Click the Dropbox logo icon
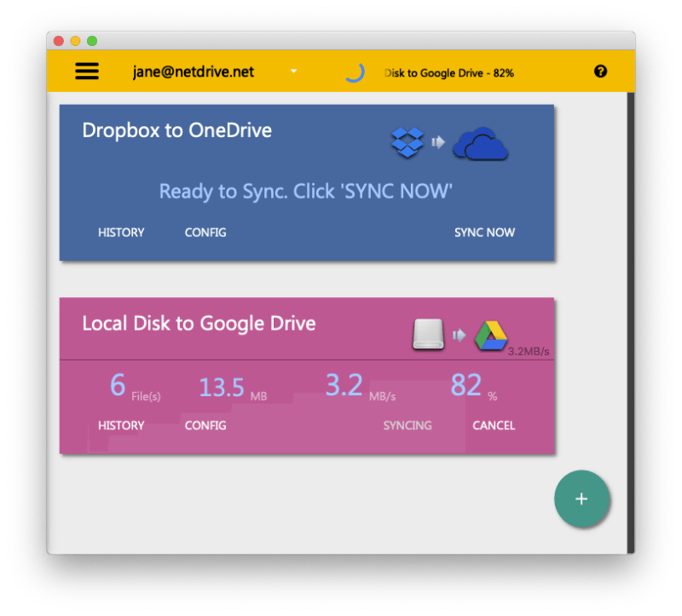Image resolution: width=682 pixels, height=616 pixels. pyautogui.click(x=407, y=142)
